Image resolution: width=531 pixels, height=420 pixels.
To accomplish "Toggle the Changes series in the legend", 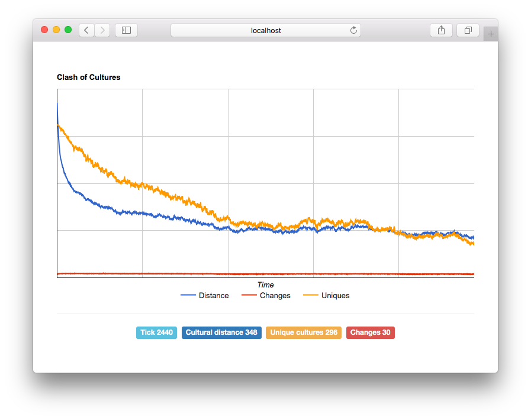I will coord(274,295).
